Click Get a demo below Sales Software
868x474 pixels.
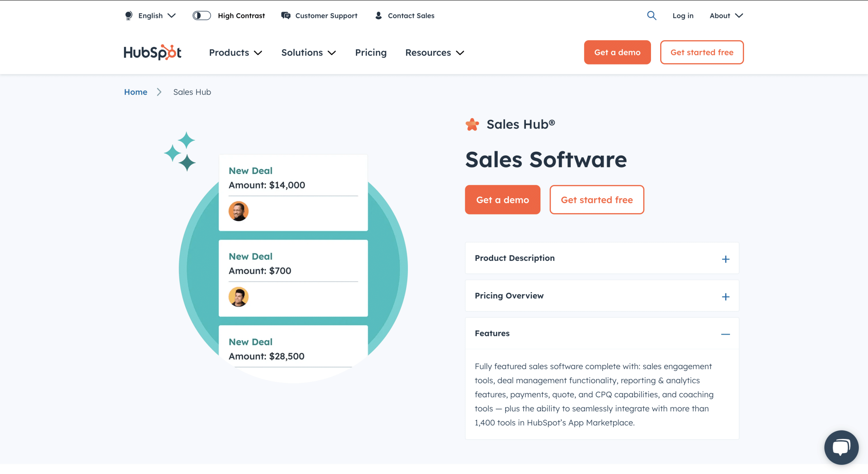tap(502, 200)
